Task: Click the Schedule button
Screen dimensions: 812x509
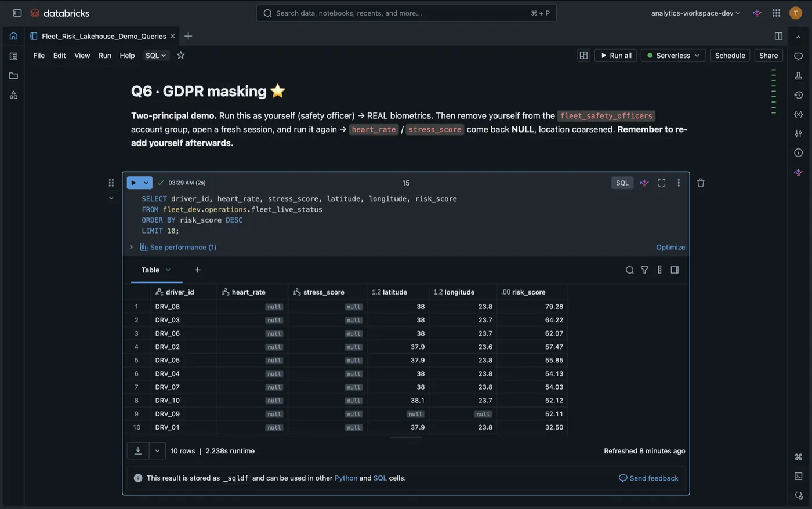Action: (x=730, y=55)
